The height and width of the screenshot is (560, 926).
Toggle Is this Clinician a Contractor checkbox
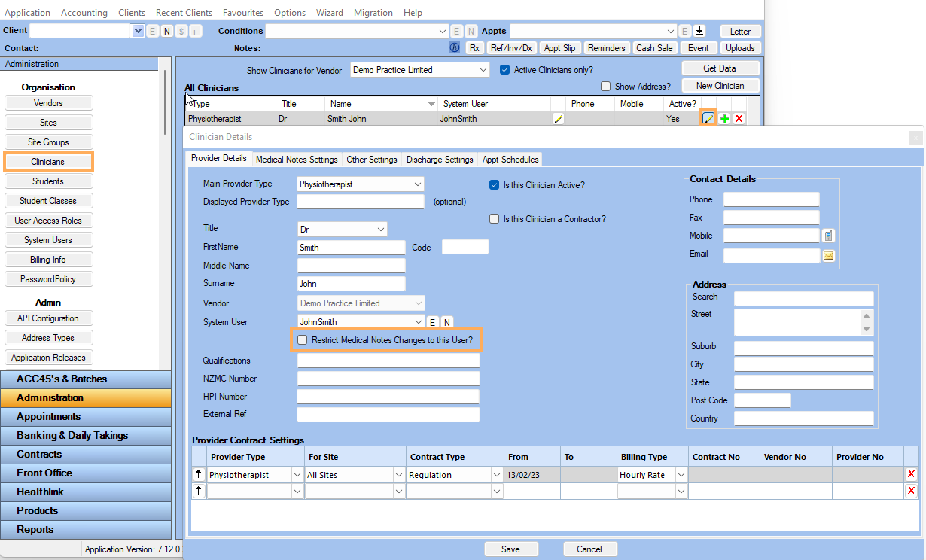pos(495,219)
